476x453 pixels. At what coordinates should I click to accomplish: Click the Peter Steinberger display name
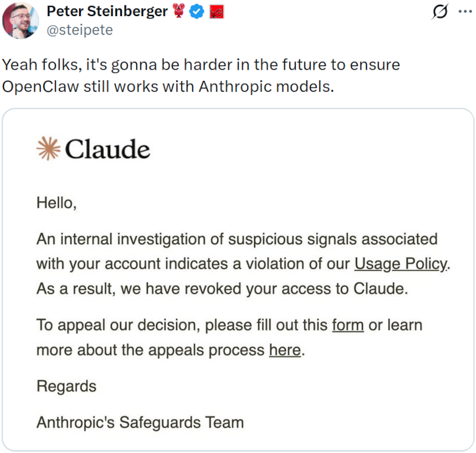pyautogui.click(x=107, y=11)
